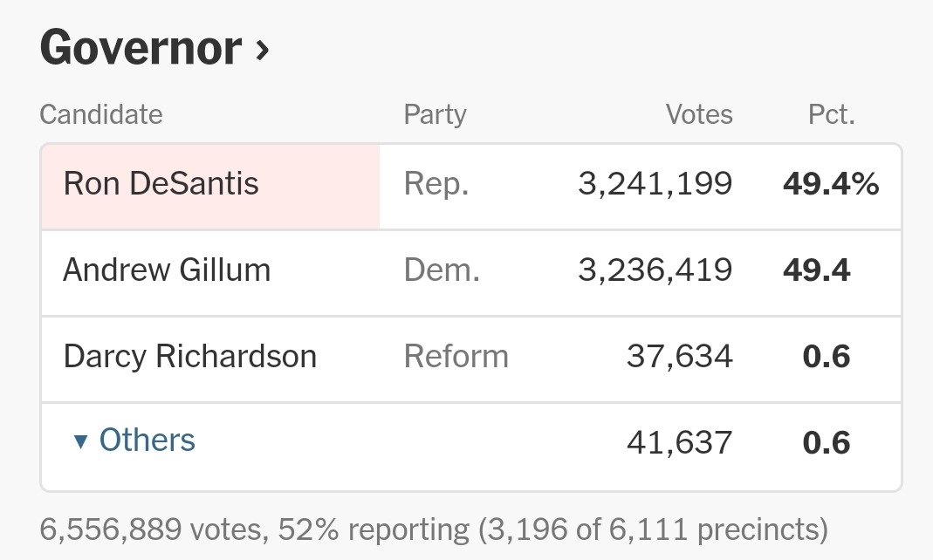Click the Votes column header
The image size is (933, 560).
[x=699, y=115]
